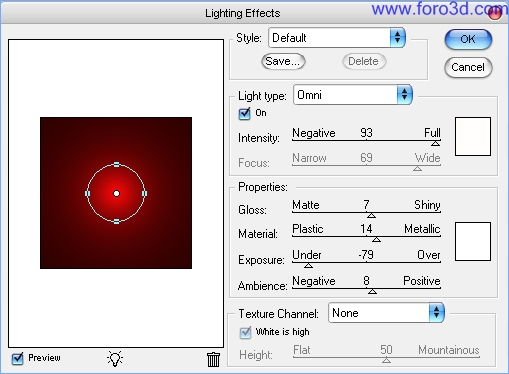
Task: Click the red preview image thumbnail
Action: (x=116, y=193)
